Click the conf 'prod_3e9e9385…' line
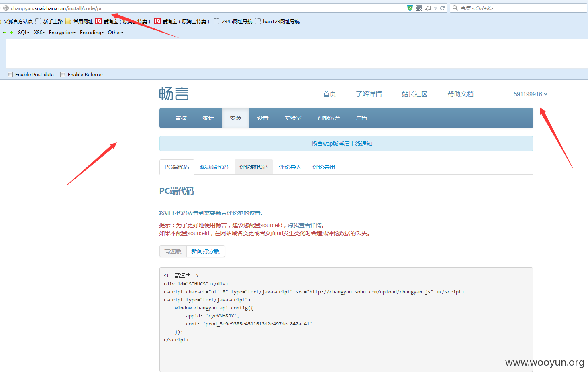The height and width of the screenshot is (374, 588). click(x=249, y=324)
